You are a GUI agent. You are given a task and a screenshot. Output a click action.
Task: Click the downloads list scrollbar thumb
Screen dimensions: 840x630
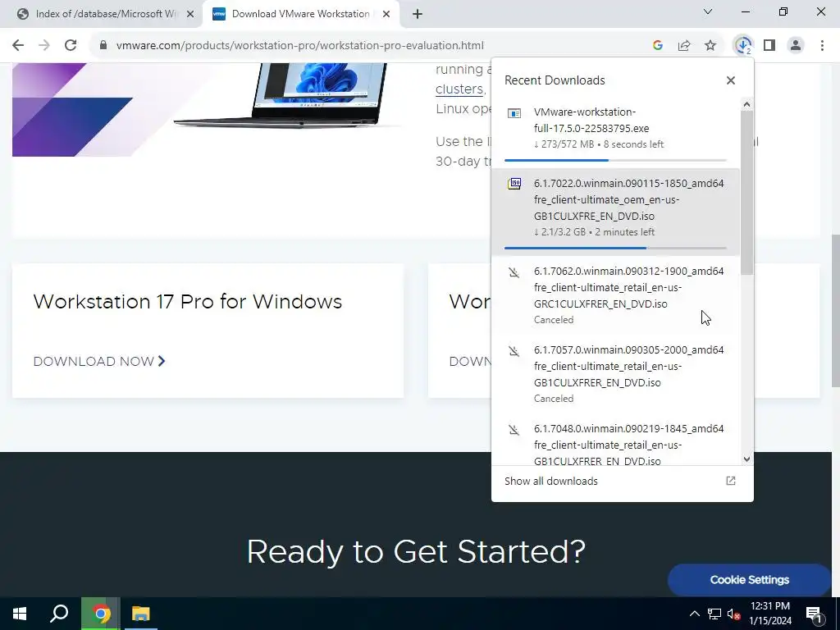pos(746,193)
